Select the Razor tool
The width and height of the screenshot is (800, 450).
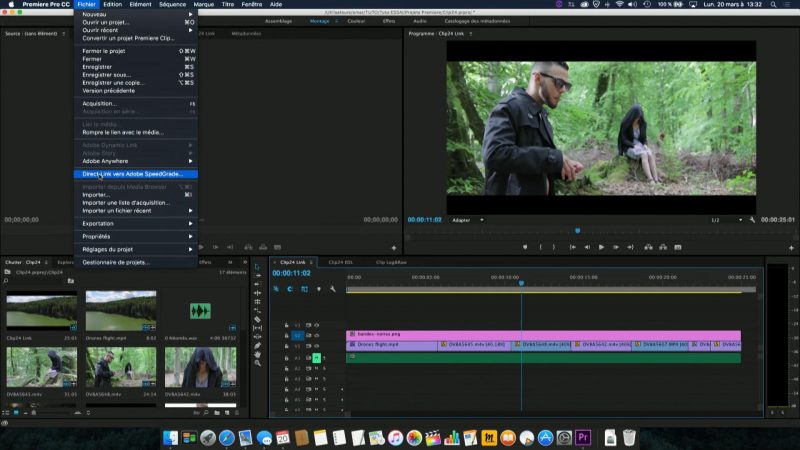(x=257, y=319)
